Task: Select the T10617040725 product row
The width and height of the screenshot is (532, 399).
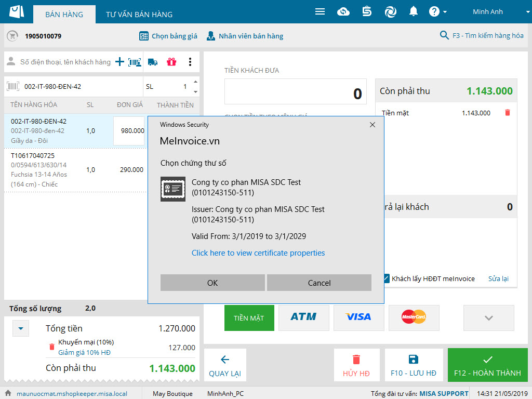Action: [75, 170]
